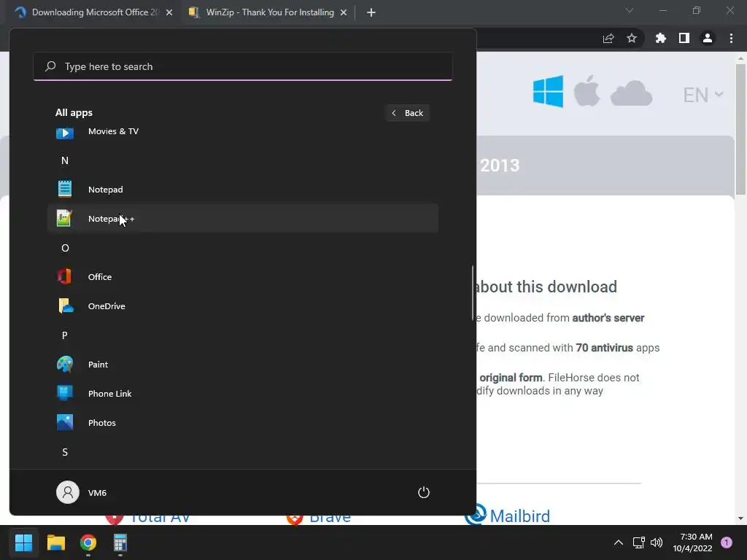Click the Type here to search field
747x560 pixels.
coord(243,66)
